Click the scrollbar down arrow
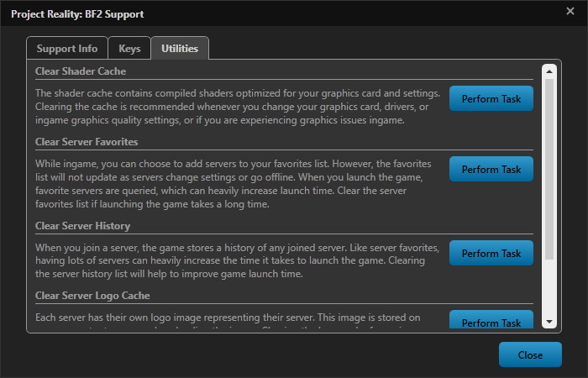Screen dimensions: 588x378 [549, 322]
